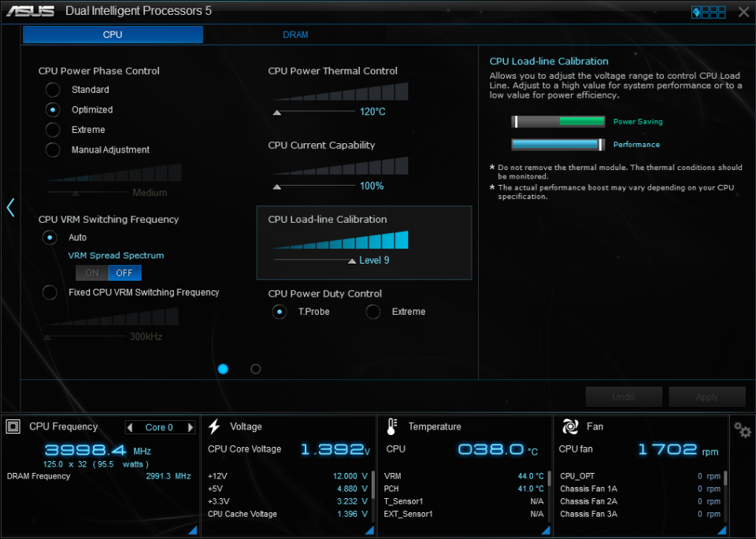756x539 pixels.
Task: Click the ASUS logo
Action: [x=31, y=10]
